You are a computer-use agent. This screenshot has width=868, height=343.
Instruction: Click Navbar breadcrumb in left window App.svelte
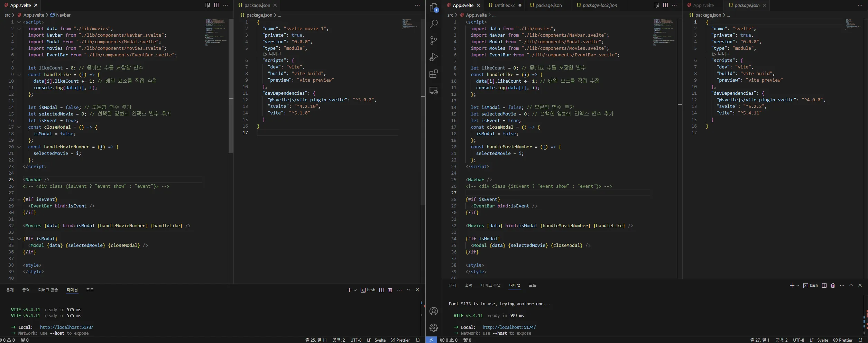[60, 15]
